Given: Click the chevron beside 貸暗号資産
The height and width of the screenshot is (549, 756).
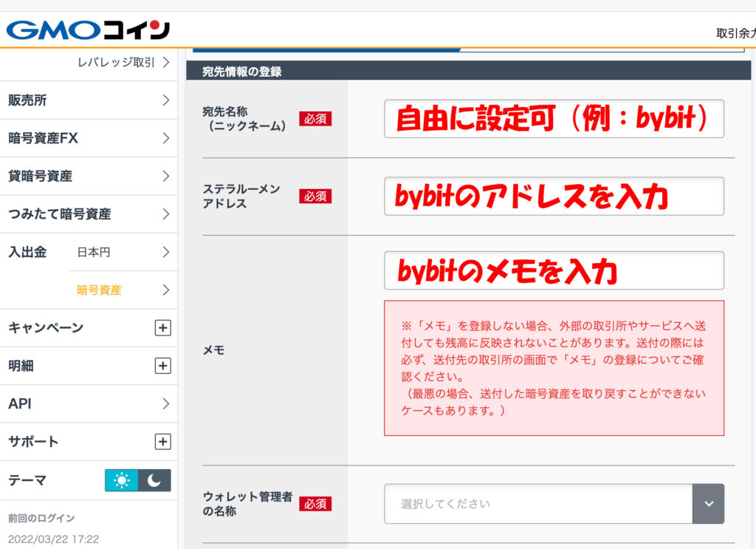Looking at the screenshot, I should coord(166,176).
